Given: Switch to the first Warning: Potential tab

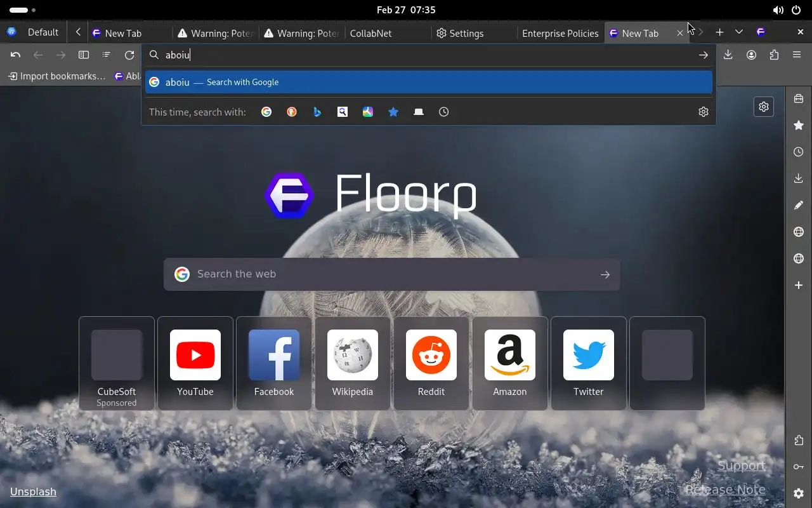Looking at the screenshot, I should [216, 33].
